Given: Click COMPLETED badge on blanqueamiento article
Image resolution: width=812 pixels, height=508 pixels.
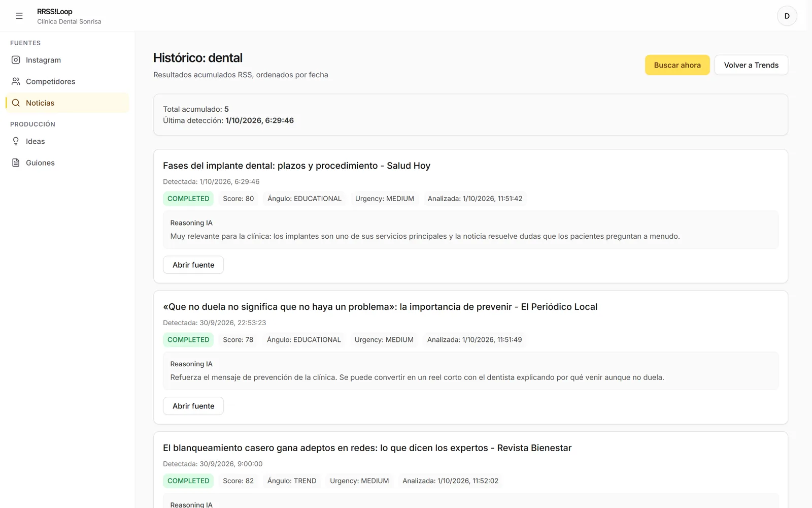Looking at the screenshot, I should (x=188, y=481).
